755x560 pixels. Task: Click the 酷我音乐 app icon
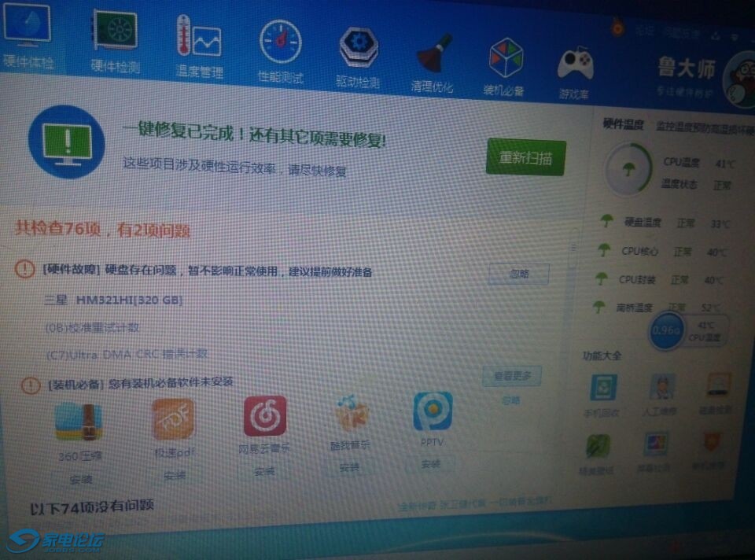[x=351, y=414]
